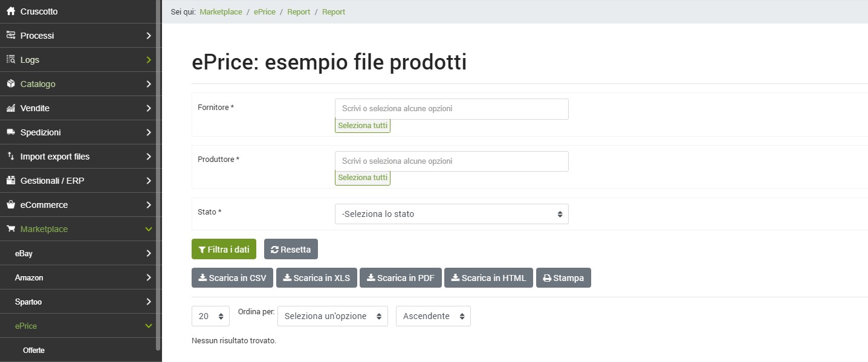Open the 20 results-per-page selector
The width and height of the screenshot is (868, 362).
pos(210,316)
